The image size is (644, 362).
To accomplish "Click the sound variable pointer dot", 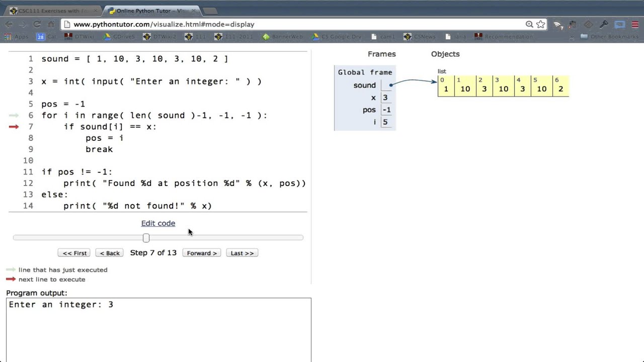I will pyautogui.click(x=391, y=85).
